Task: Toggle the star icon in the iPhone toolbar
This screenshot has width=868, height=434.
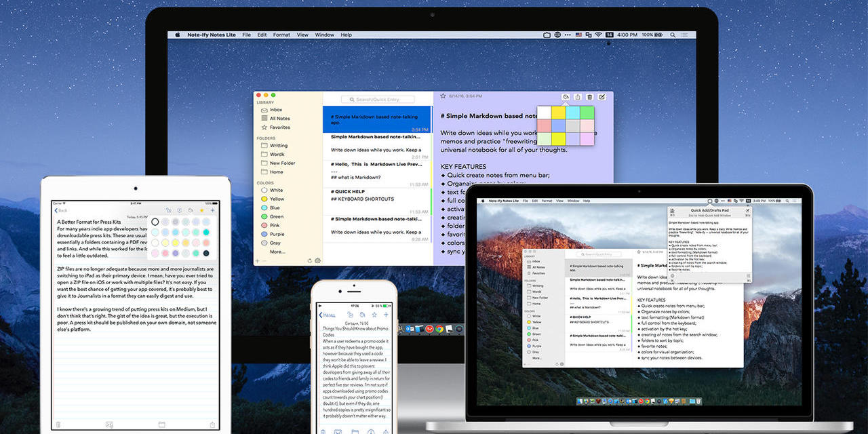Action: (x=374, y=315)
